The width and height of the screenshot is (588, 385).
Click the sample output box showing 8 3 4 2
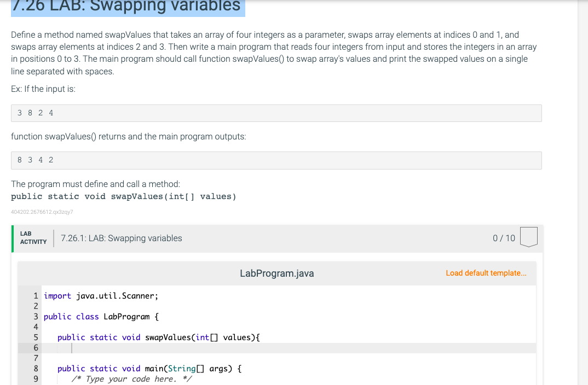pyautogui.click(x=276, y=160)
